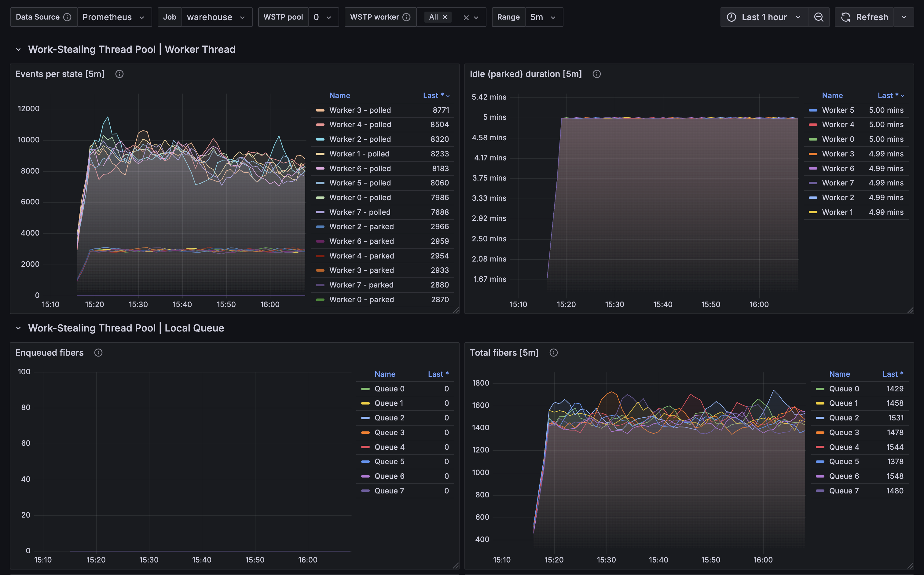This screenshot has height=575, width=924.
Task: Click the zoom out time range icon
Action: 818,17
